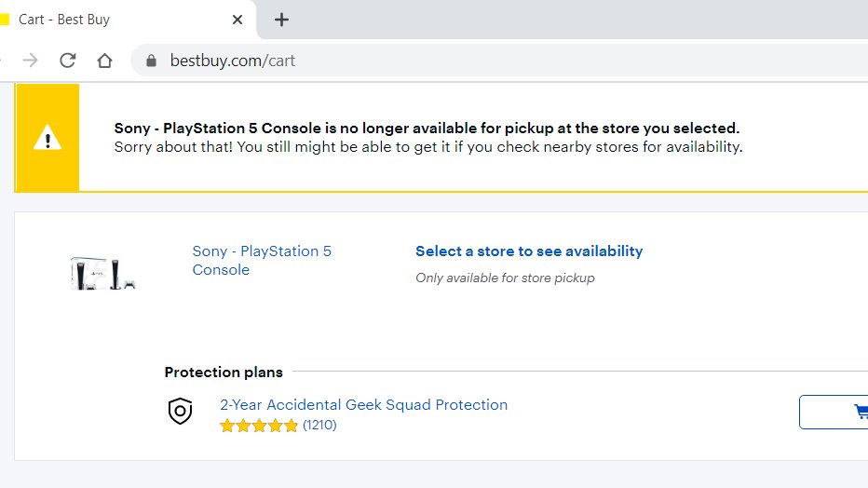Click the yellow warning alert icon
Screen dimensions: 868x488
click(47, 137)
